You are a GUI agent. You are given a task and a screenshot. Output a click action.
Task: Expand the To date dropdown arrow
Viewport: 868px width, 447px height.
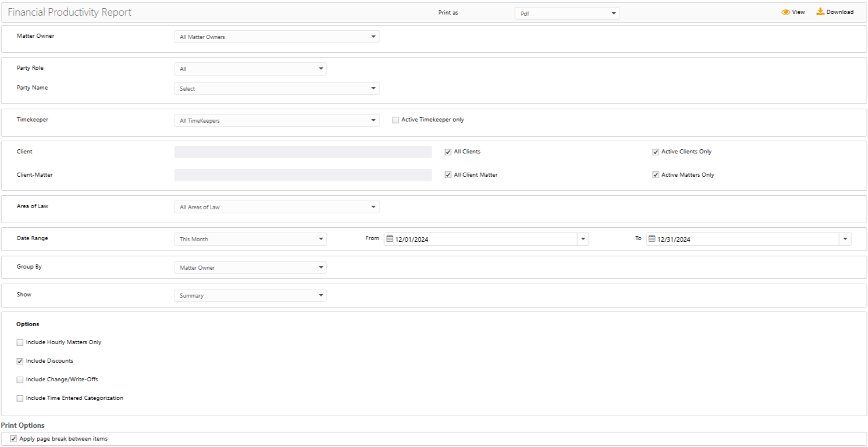tap(845, 239)
